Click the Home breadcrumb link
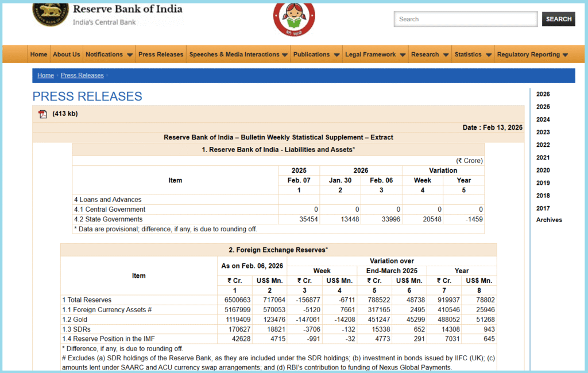The width and height of the screenshot is (588, 373). (x=45, y=75)
